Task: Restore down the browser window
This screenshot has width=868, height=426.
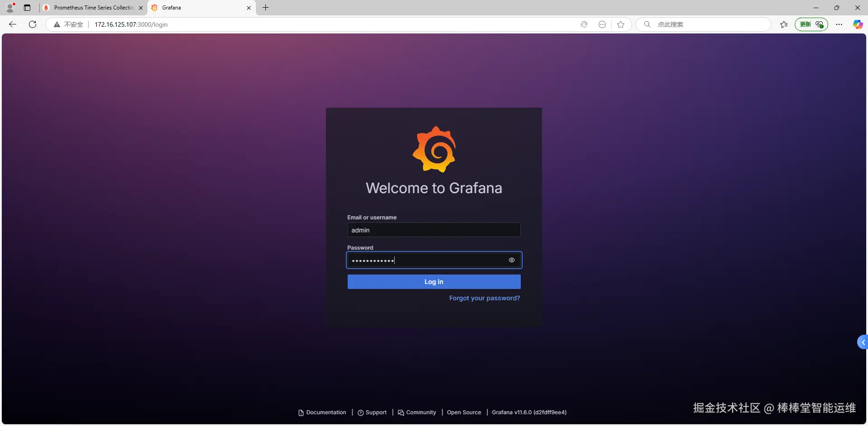Action: coord(837,8)
